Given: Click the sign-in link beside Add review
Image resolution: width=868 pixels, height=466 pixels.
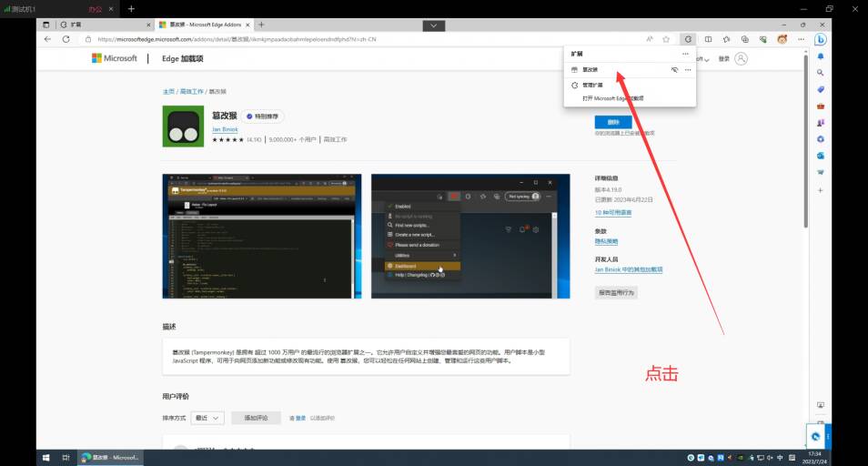Looking at the screenshot, I should [300, 418].
